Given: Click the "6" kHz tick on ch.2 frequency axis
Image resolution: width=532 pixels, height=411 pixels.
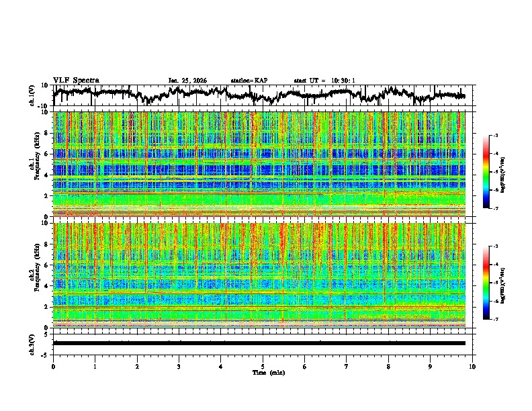Looking at the screenshot, I should 47,265.
